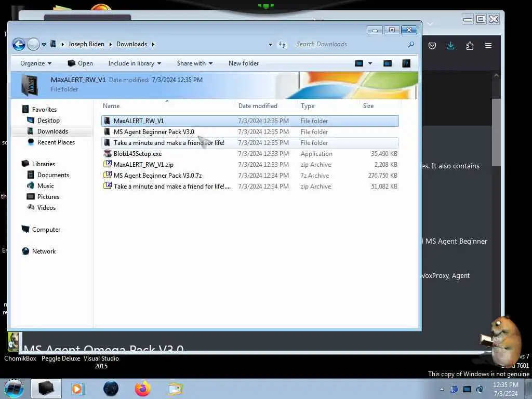Click the refresh button beside address bar
The width and height of the screenshot is (532, 399).
282,45
